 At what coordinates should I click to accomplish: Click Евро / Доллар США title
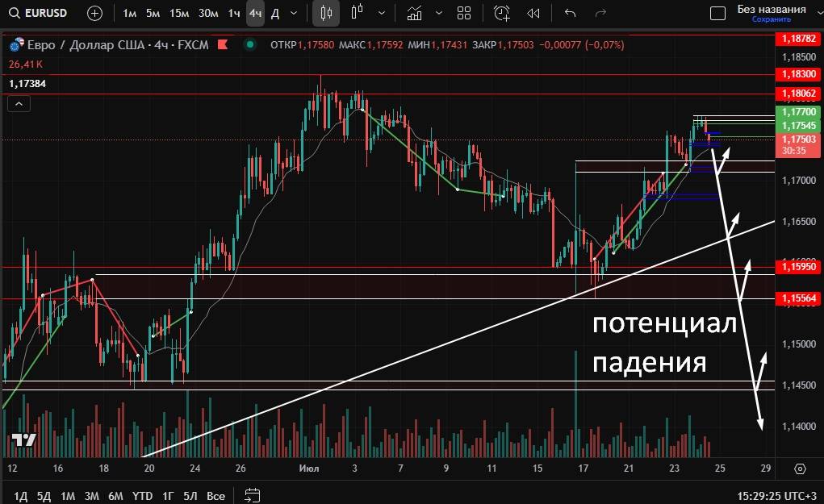click(x=86, y=44)
